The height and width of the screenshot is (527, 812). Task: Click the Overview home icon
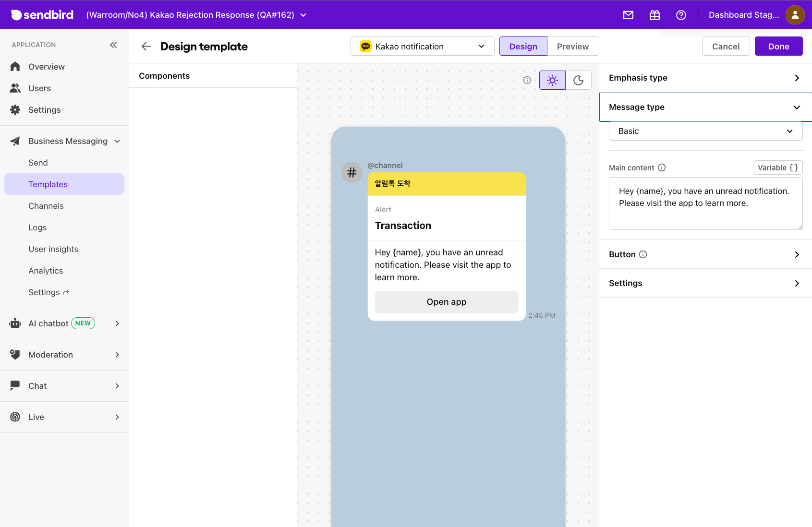[x=15, y=66]
